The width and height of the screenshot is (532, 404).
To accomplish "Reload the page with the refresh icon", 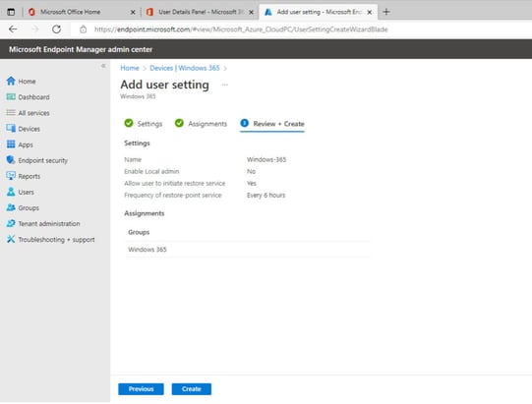I will 56,29.
